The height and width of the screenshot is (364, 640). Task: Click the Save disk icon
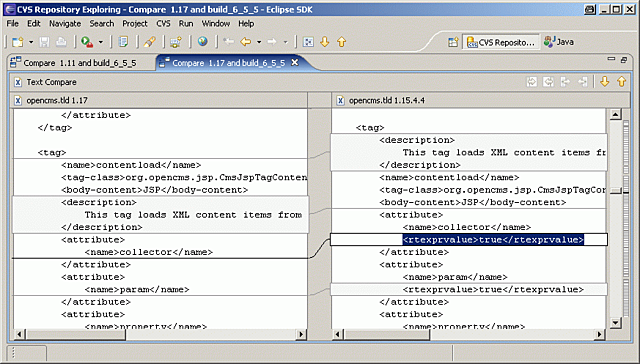coord(44,42)
